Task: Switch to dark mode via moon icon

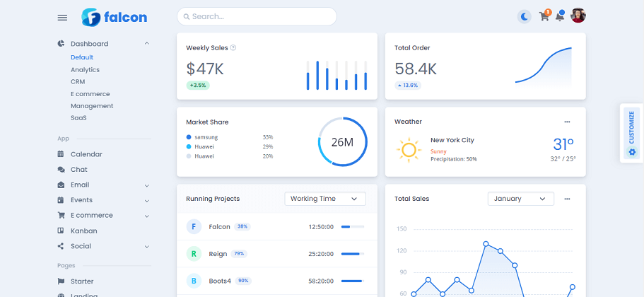Action: (524, 17)
